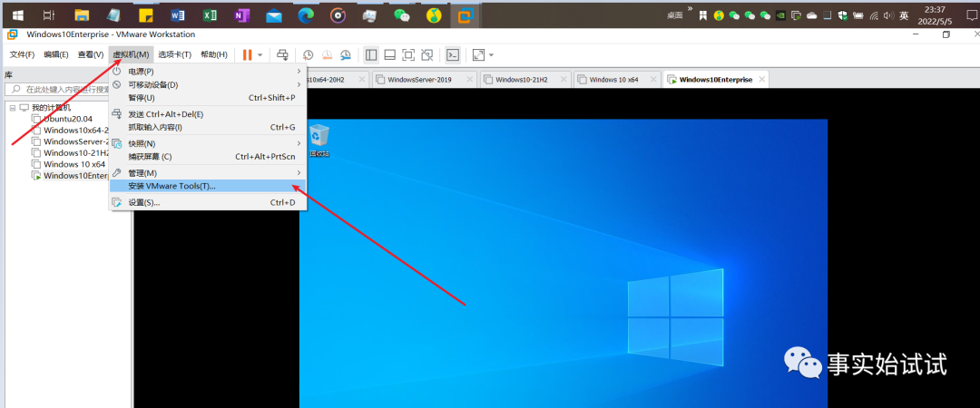Open Windows Security shield tray icon
Screen dimensions: 980x408
[x=842, y=15]
